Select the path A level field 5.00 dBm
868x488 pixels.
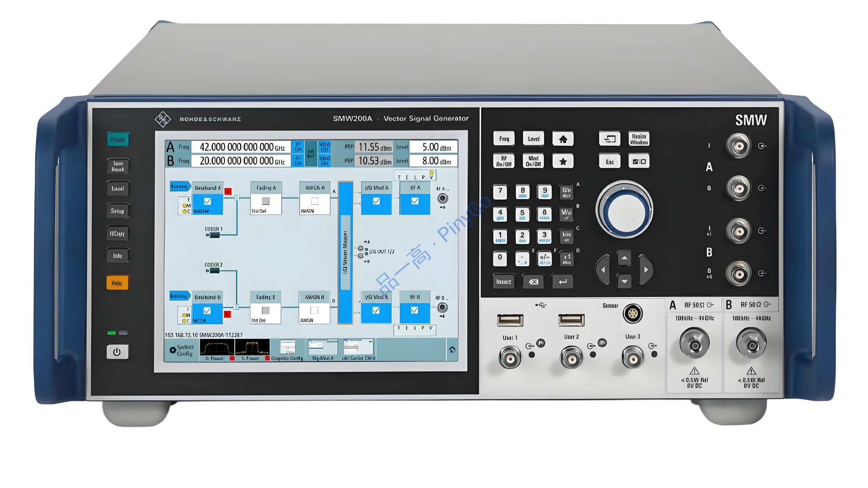(x=433, y=147)
